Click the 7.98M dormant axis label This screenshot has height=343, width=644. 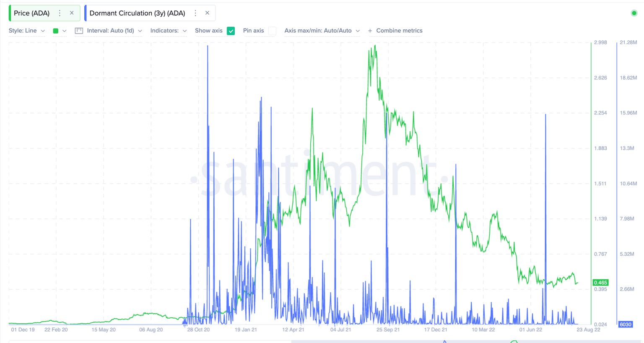(x=627, y=218)
